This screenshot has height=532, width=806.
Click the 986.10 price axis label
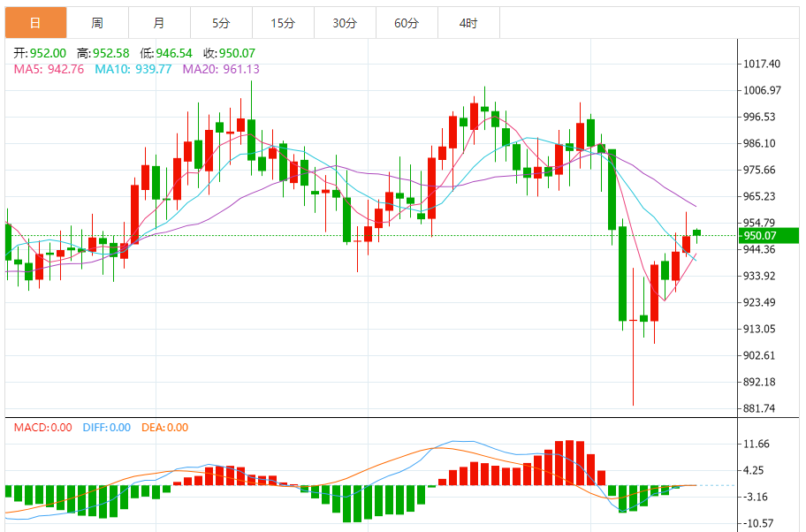(759, 143)
